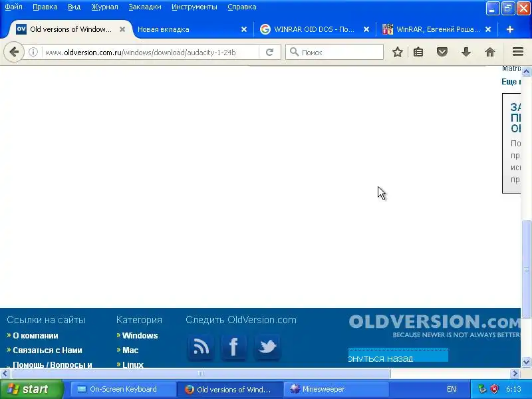
Task: Click the Еще link in right sidebar
Action: 511,81
